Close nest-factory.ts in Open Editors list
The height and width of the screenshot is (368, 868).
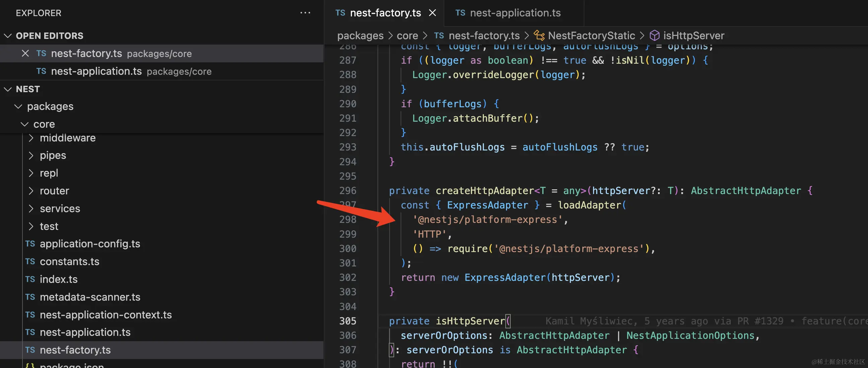point(25,53)
